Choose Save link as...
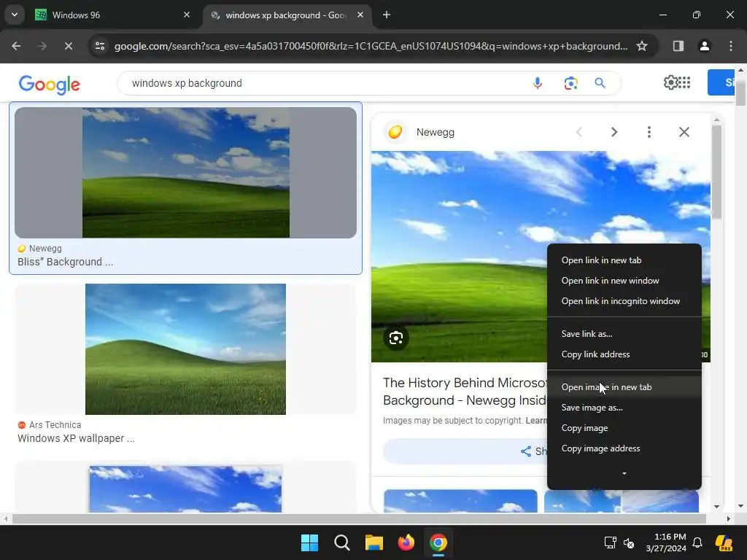Screen dimensions: 747x560 624,334
